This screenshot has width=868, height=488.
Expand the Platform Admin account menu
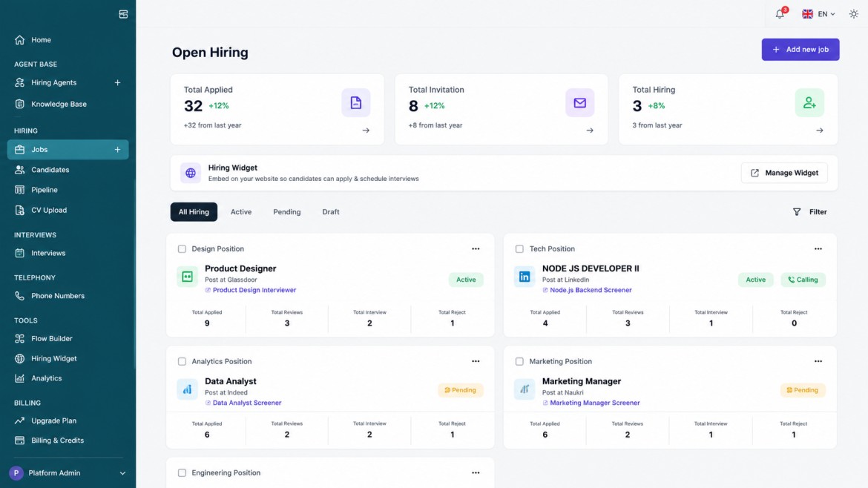tap(122, 474)
